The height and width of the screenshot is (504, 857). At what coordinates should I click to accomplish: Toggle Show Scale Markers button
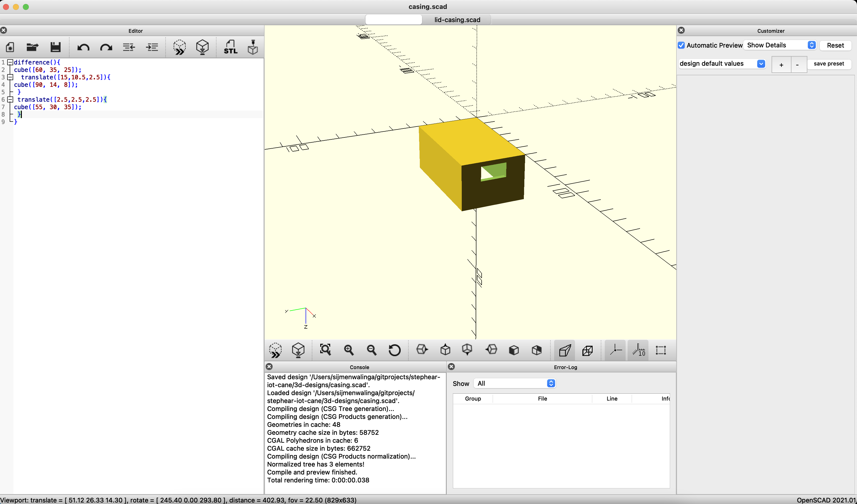(x=638, y=350)
